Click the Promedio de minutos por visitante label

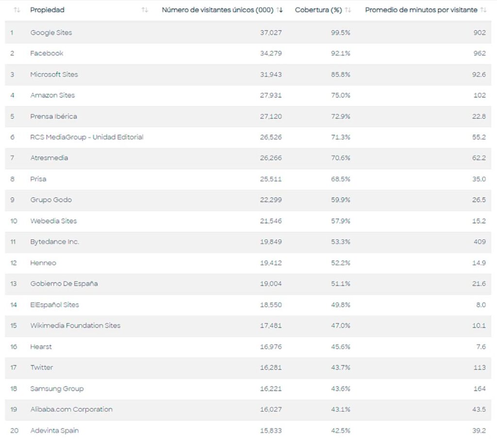coord(421,10)
